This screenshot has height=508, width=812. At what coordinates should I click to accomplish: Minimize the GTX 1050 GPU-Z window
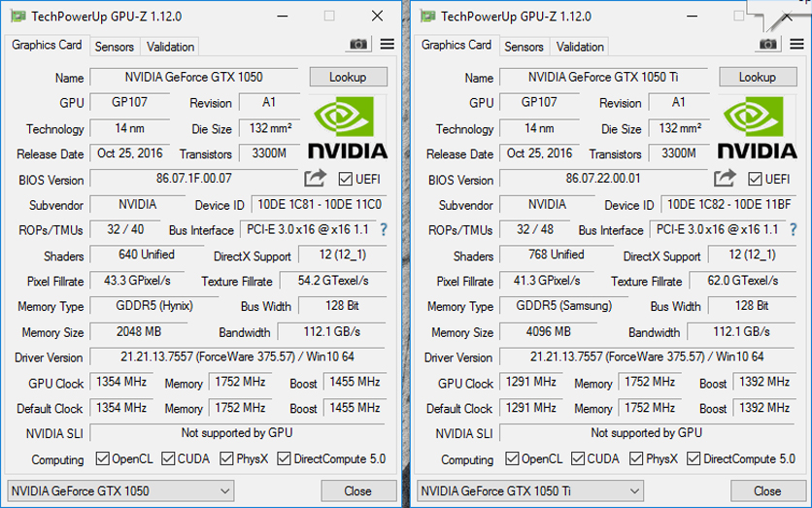(x=283, y=17)
